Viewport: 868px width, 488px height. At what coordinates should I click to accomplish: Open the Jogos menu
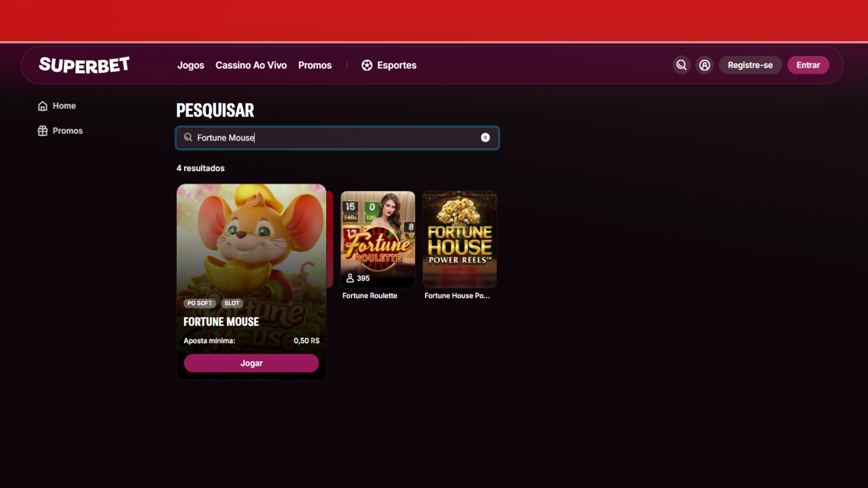click(190, 65)
